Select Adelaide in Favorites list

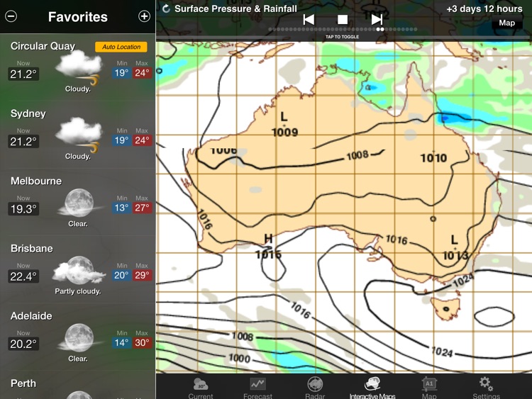[x=78, y=337]
